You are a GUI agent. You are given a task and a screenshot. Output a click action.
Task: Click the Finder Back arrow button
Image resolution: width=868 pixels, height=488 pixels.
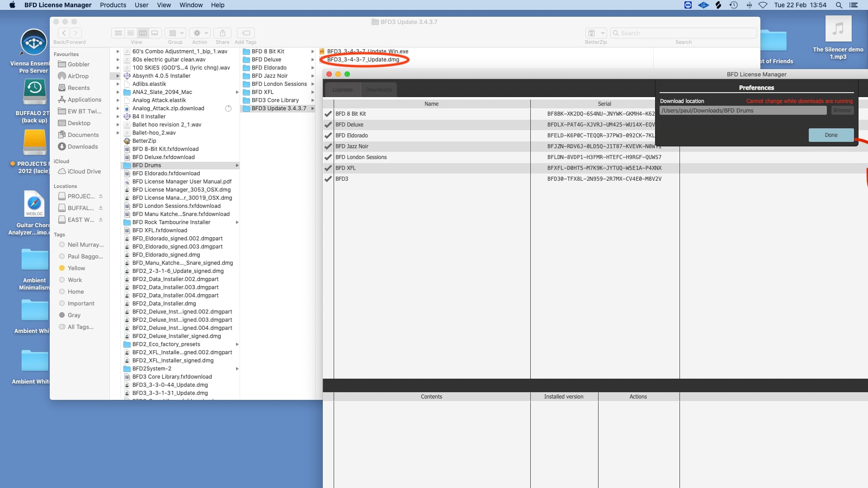coord(64,33)
